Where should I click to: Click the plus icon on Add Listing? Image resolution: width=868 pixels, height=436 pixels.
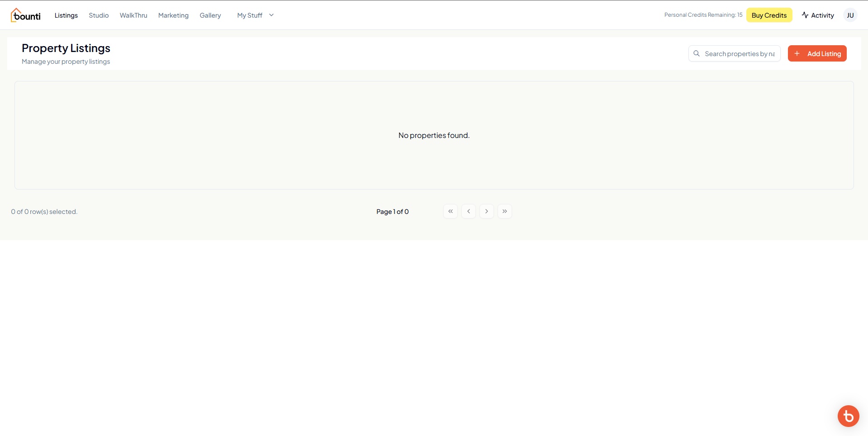(797, 53)
